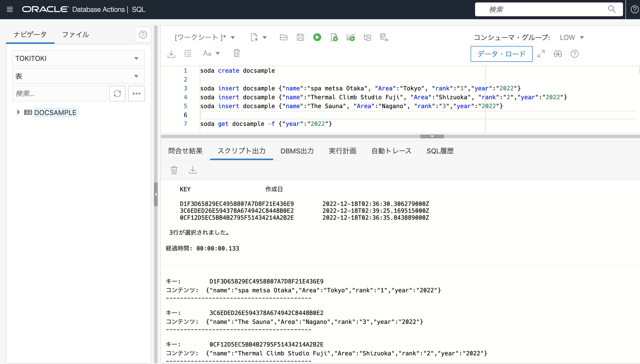The height and width of the screenshot is (364, 640).
Task: Download the script output
Action: coord(193,170)
